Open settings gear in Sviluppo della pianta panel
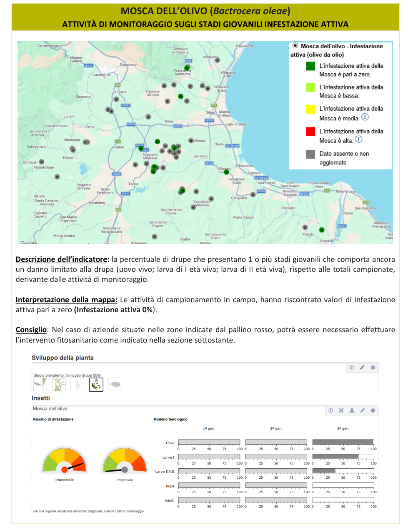Screen dimensions: 408x532 (x=373, y=368)
